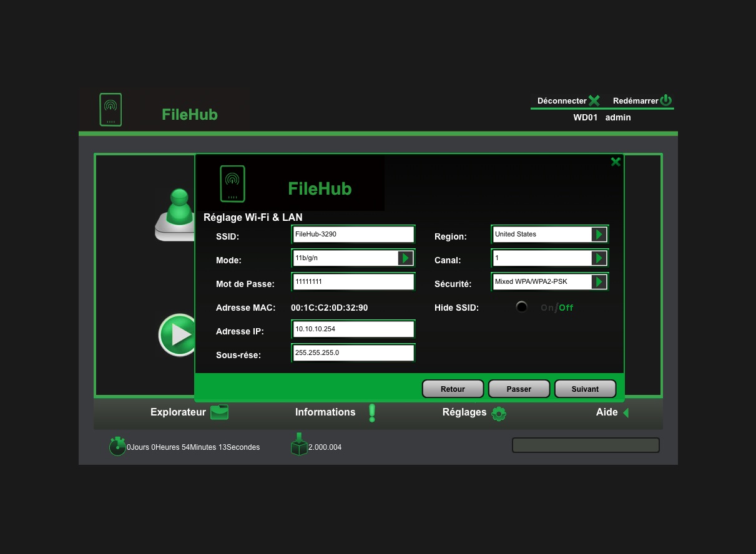The height and width of the screenshot is (554, 756).
Task: Click the Informations exclamation icon
Action: tap(372, 412)
